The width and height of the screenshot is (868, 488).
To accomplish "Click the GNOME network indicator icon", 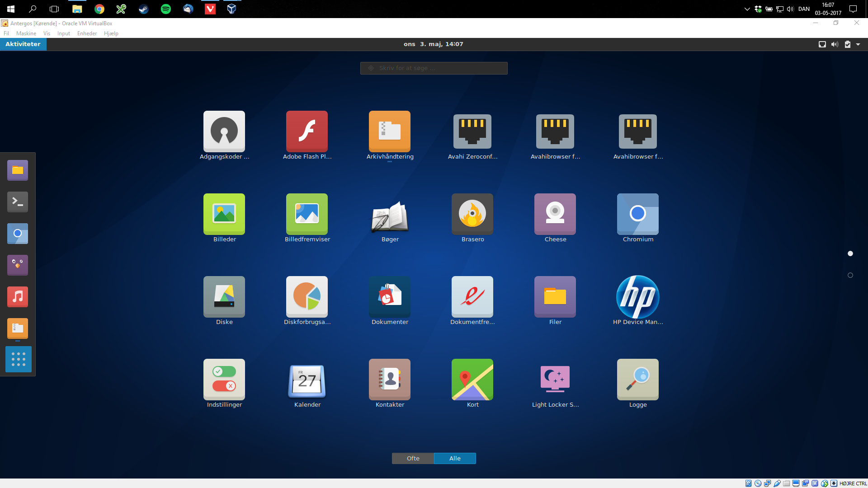I will 822,44.
